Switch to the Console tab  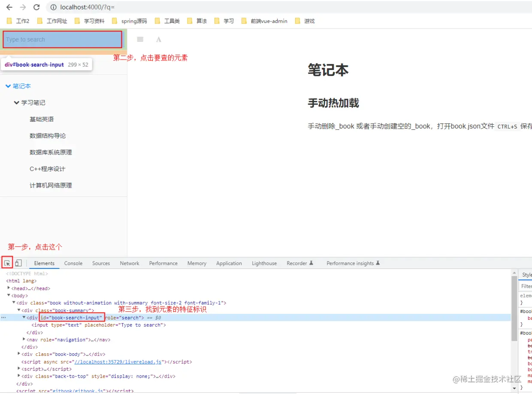[73, 263]
